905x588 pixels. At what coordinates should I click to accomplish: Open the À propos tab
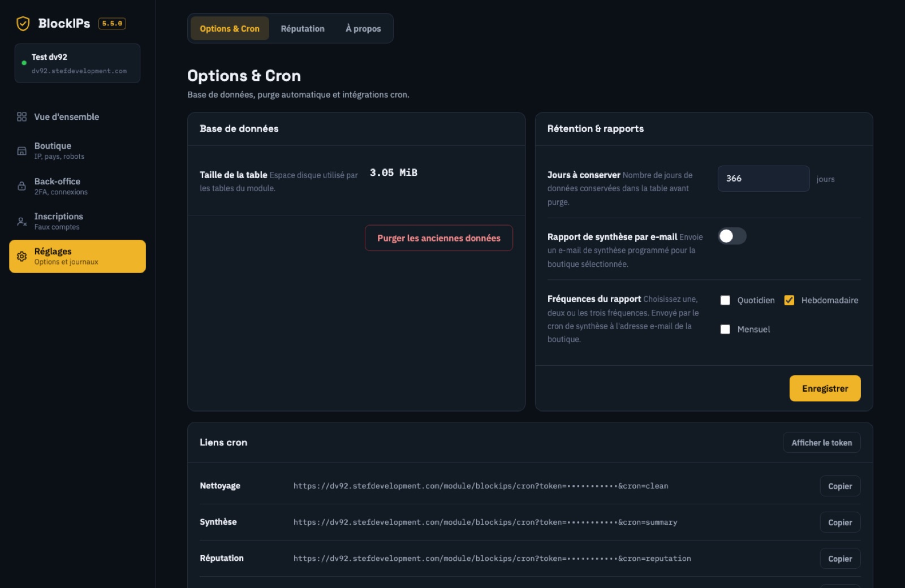pyautogui.click(x=363, y=28)
